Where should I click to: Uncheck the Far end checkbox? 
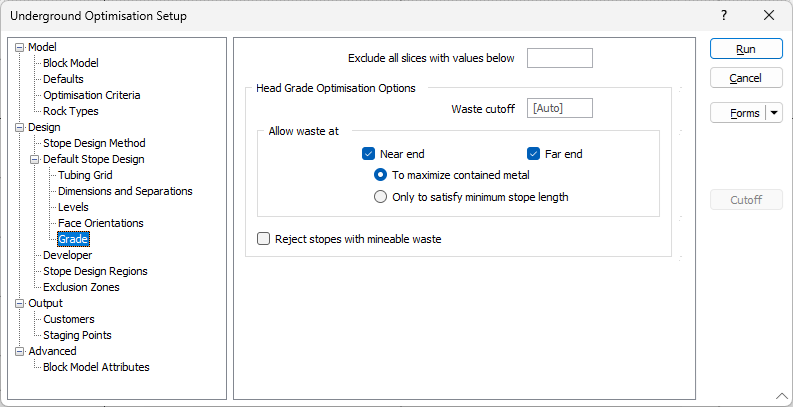pos(533,154)
